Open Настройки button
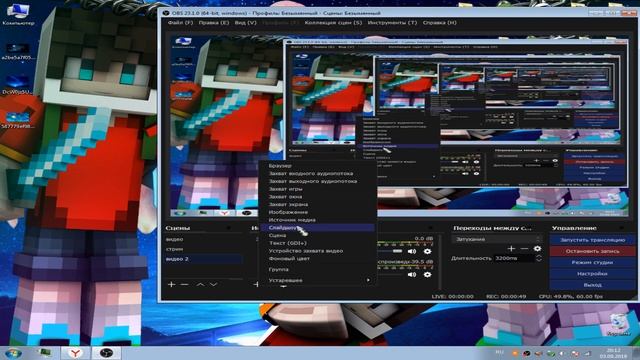Image resolution: width=640 pixels, height=360 pixels. click(592, 274)
